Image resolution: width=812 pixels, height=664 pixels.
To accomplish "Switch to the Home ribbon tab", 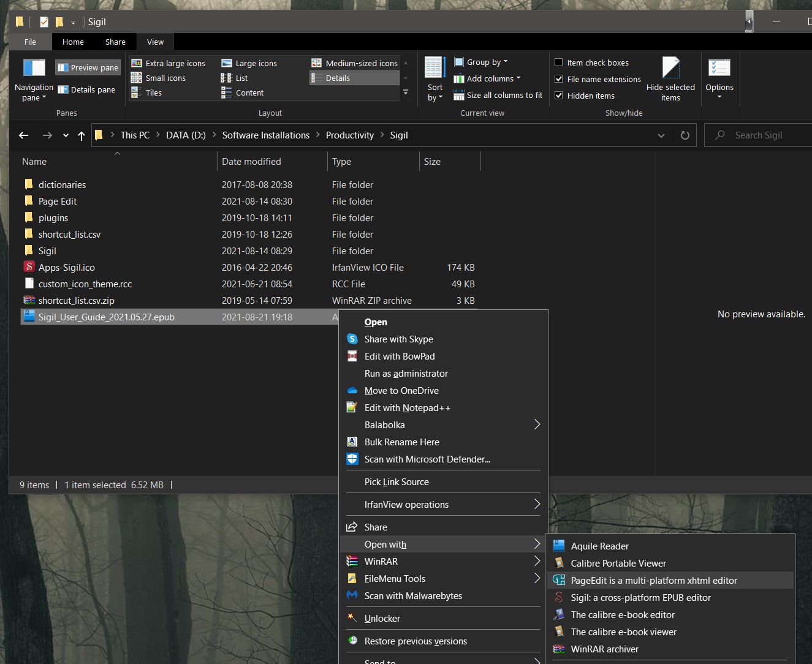I will (x=73, y=42).
